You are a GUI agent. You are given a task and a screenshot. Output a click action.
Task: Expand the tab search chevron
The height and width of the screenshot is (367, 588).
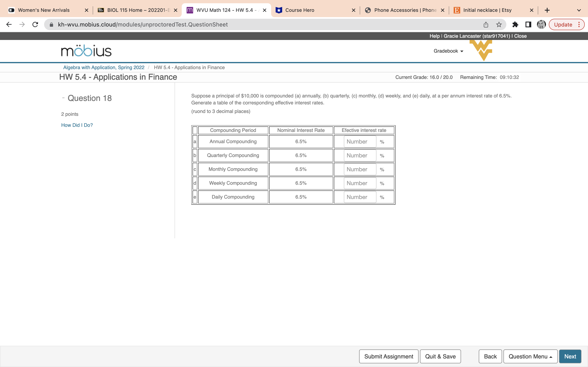pyautogui.click(x=579, y=10)
